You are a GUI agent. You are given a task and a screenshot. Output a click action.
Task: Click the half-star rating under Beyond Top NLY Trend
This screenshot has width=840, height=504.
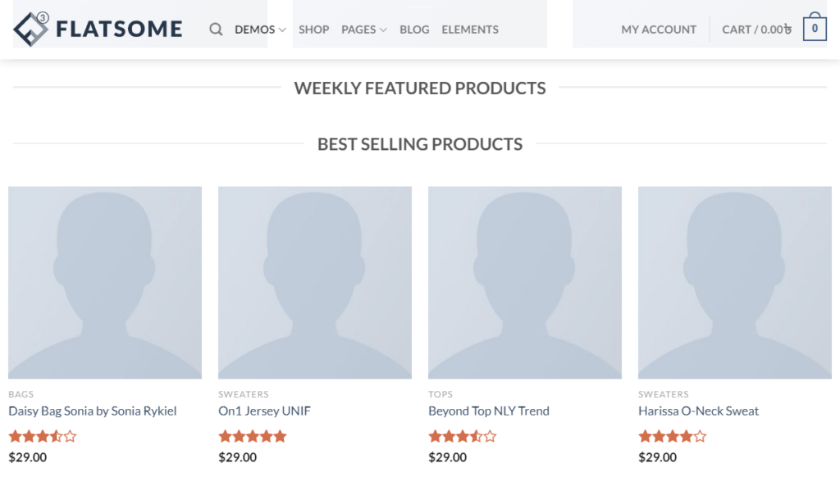(463, 435)
